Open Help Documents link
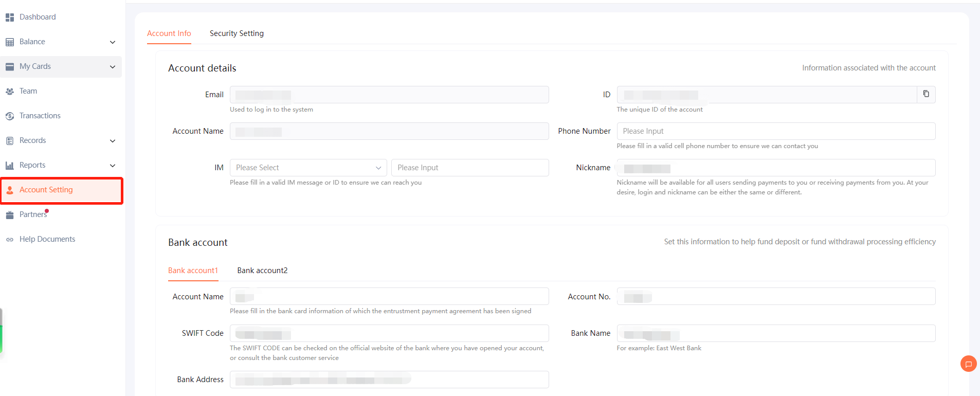This screenshot has width=980, height=396. coord(47,239)
